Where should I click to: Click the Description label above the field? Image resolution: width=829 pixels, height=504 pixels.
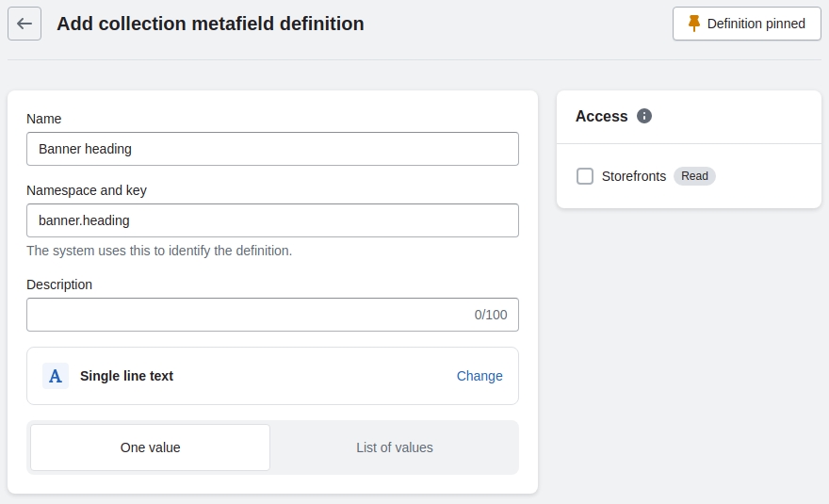click(x=59, y=285)
